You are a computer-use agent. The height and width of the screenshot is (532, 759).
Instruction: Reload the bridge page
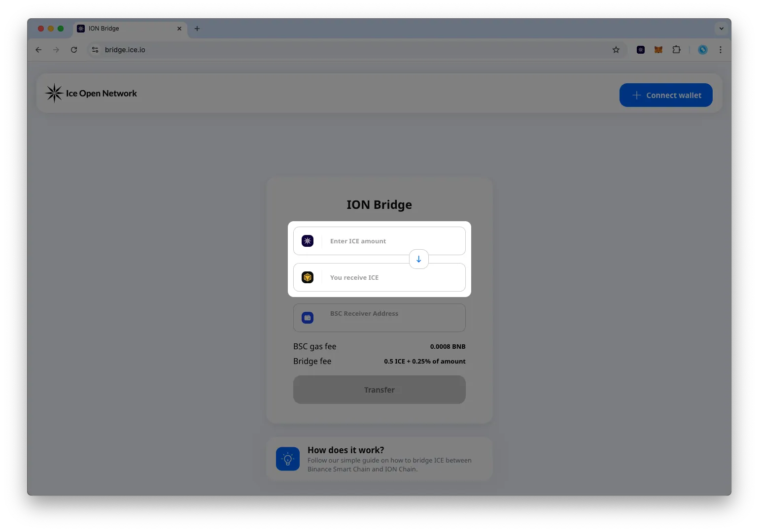(x=74, y=50)
